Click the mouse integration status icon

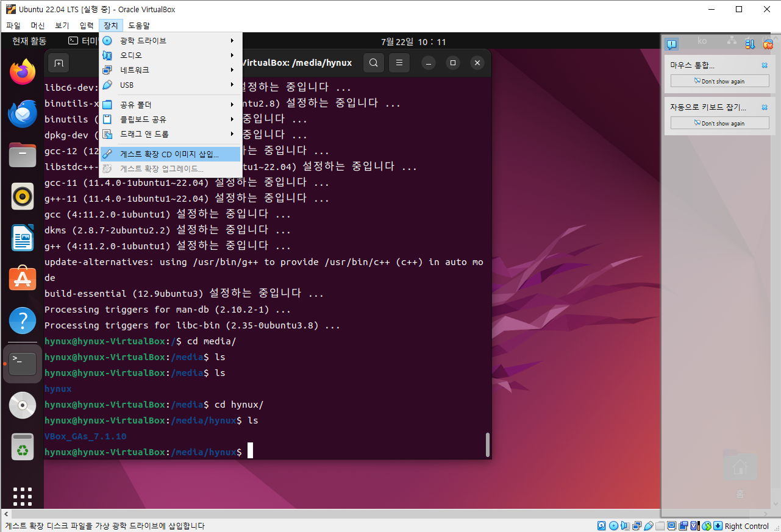(707, 526)
